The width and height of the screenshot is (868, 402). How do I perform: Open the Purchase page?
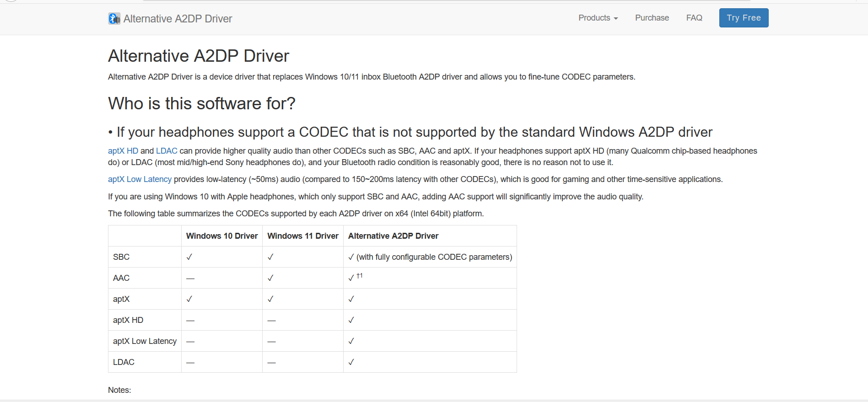(652, 18)
